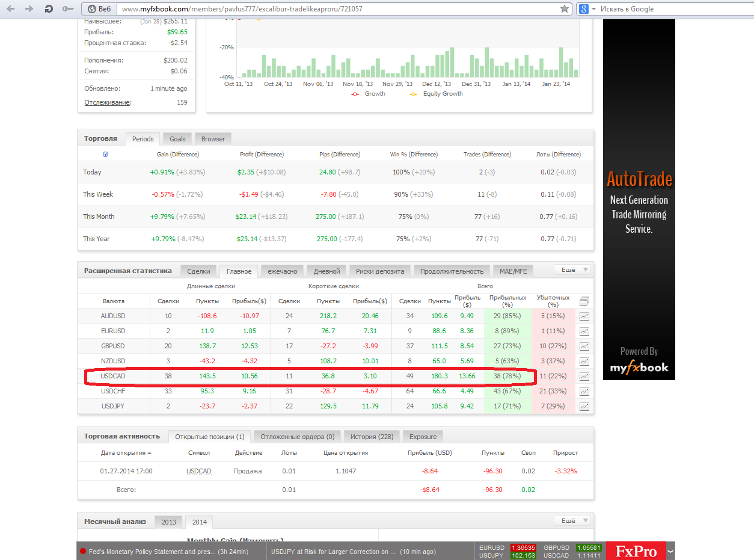Click the GBPUSD quote 1.65581 in the ticker
754x560 pixels.
pyautogui.click(x=589, y=547)
